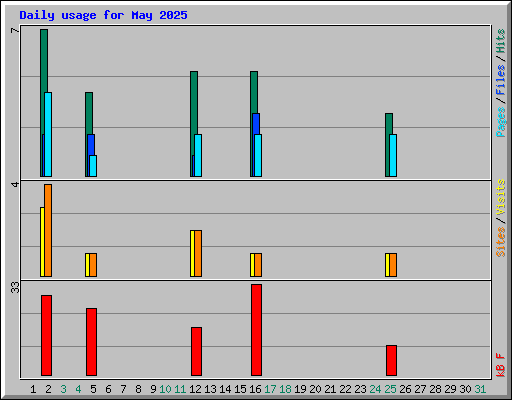Viewport: 512px width, 400px height.
Task: Select the green Hits bar for day 16
Action: (x=254, y=92)
